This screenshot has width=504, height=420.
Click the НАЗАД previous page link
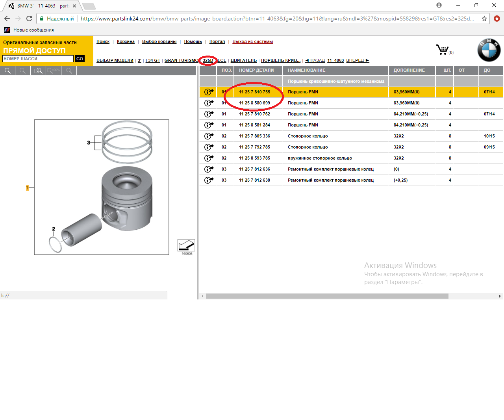pyautogui.click(x=315, y=60)
